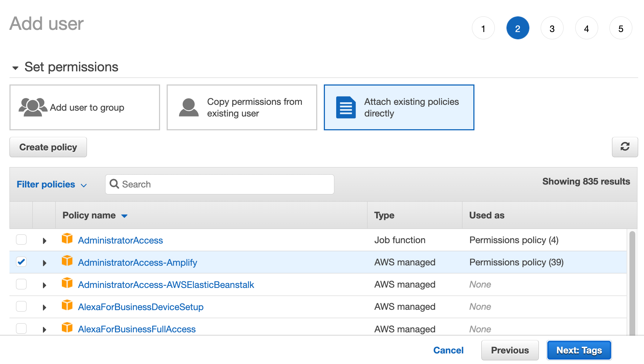Click the Create policy button

48,147
